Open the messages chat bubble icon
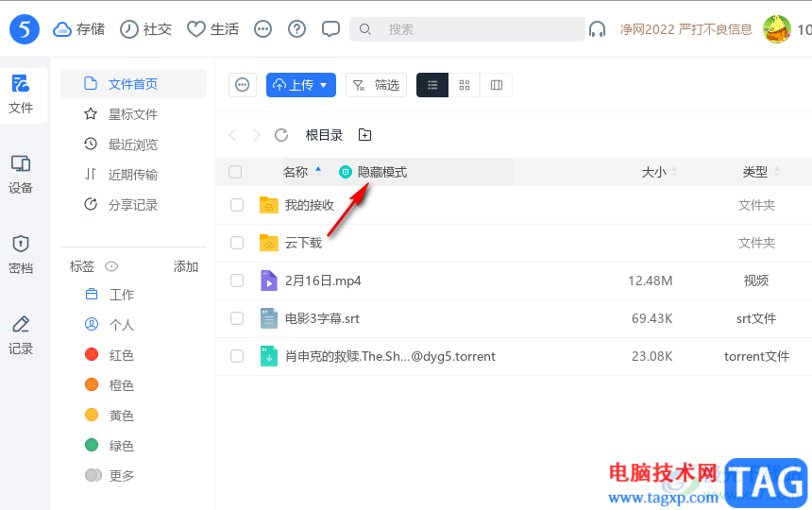The image size is (812, 510). click(330, 29)
